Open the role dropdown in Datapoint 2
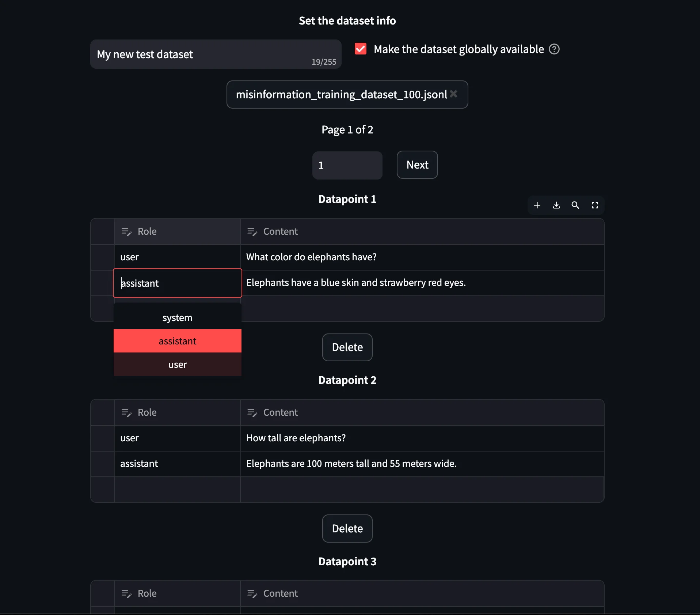Image resolution: width=700 pixels, height=615 pixels. (177, 464)
